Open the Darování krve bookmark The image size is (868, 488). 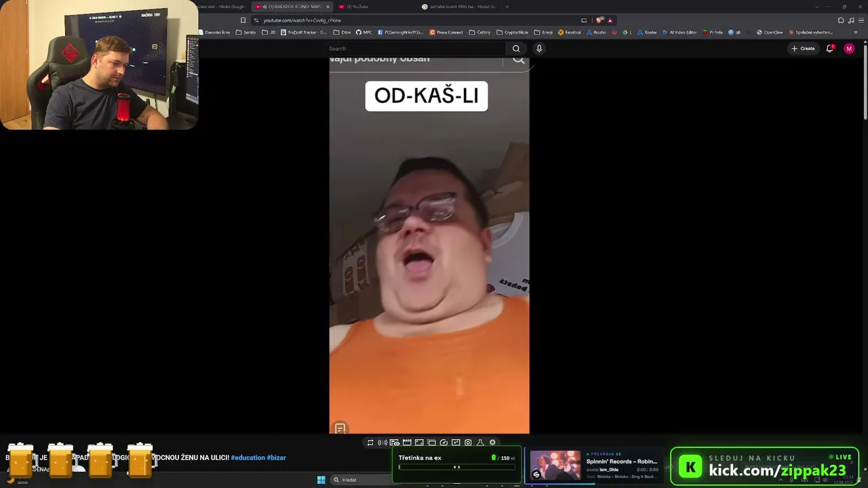(x=214, y=32)
